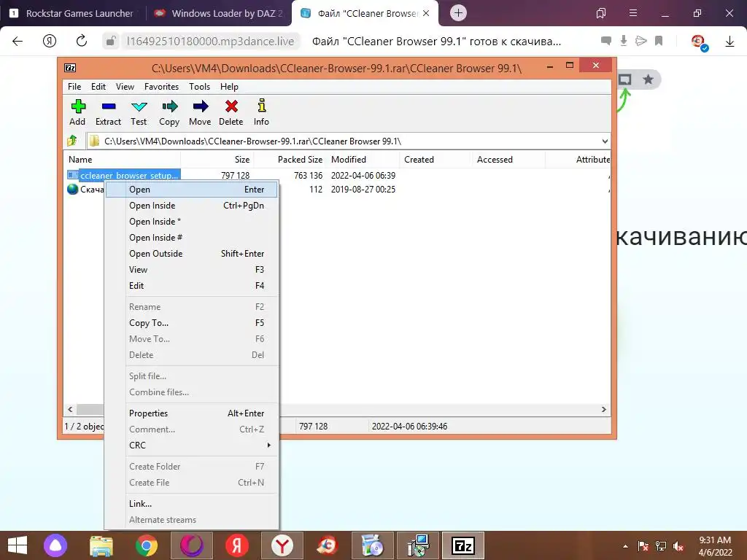This screenshot has height=560, width=747.
Task: Click the taskbar clock 9:31 AM
Action: click(x=715, y=546)
